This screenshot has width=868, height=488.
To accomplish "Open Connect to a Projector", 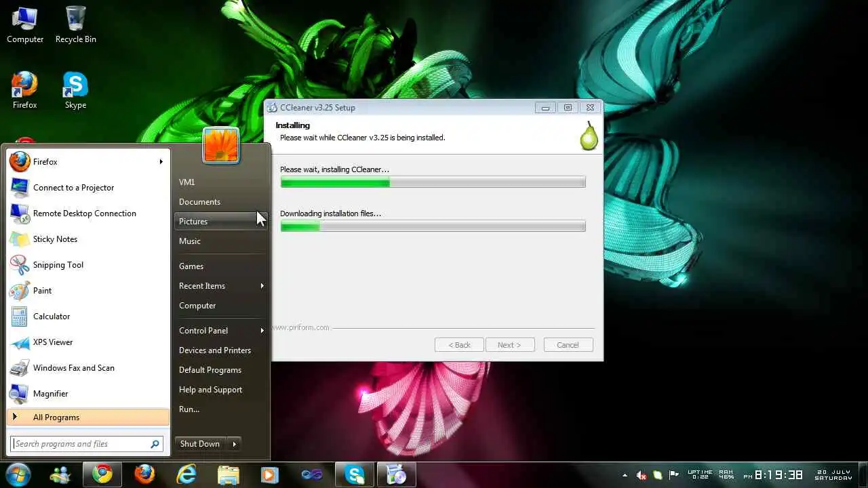I will pos(88,188).
